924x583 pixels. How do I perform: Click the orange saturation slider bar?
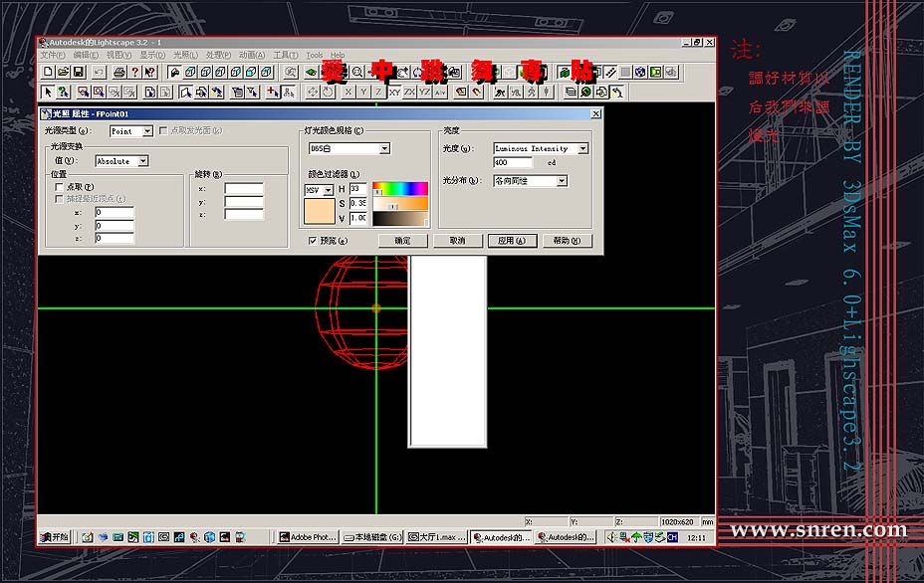(400, 204)
